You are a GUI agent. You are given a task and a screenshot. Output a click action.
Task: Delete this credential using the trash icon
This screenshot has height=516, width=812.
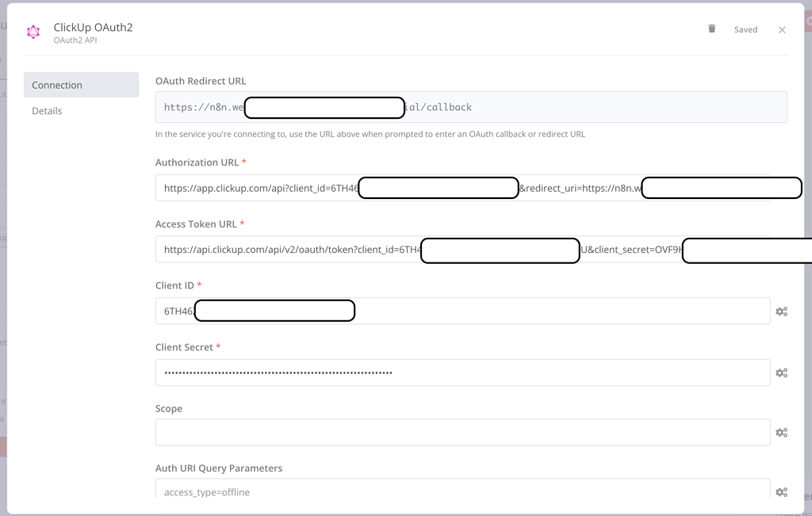coord(711,29)
